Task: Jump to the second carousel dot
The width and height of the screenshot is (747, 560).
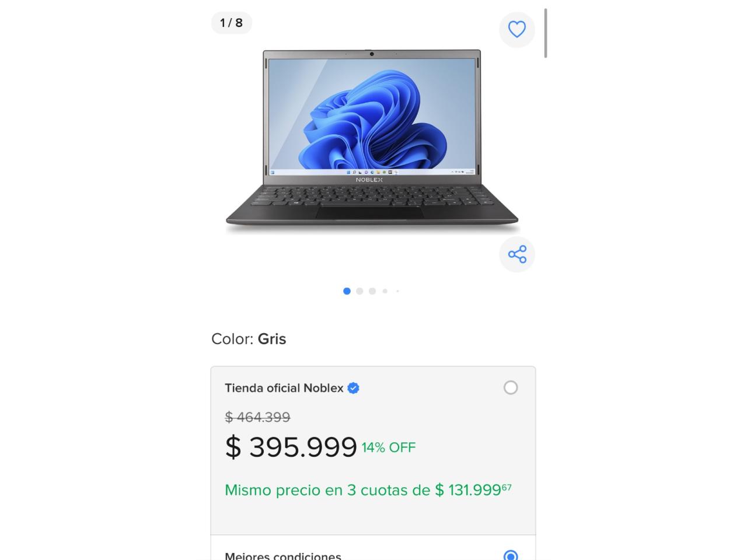Action: [x=359, y=291]
